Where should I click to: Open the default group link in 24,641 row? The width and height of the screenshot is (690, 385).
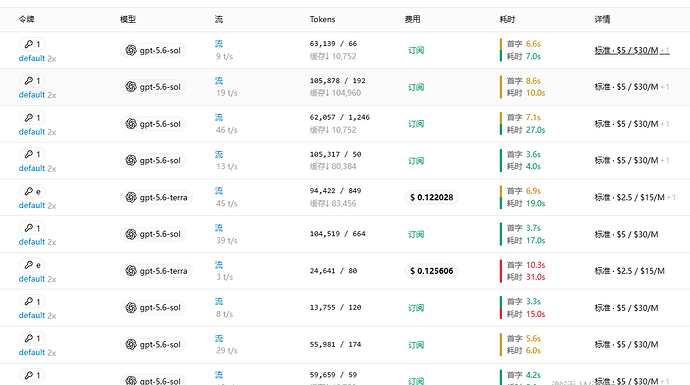[x=32, y=279]
